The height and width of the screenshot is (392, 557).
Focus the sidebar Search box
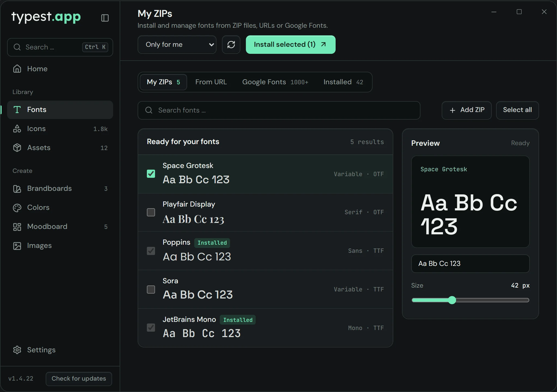click(x=60, y=47)
